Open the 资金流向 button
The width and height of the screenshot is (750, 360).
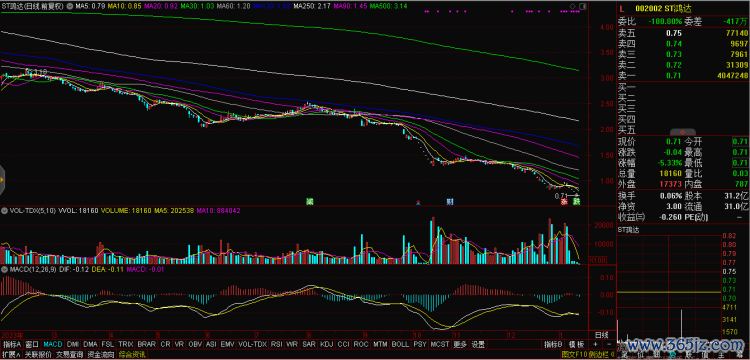(x=100, y=355)
